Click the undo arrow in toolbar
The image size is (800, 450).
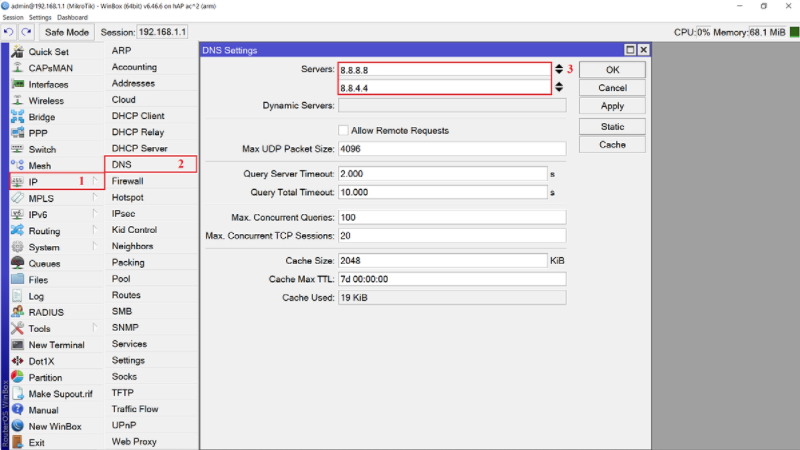coord(8,32)
